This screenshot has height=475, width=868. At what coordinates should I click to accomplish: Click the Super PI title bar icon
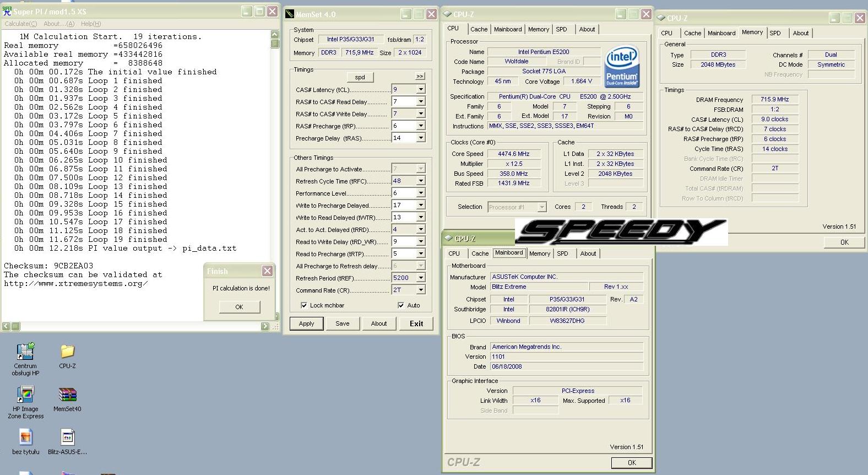coord(7,10)
